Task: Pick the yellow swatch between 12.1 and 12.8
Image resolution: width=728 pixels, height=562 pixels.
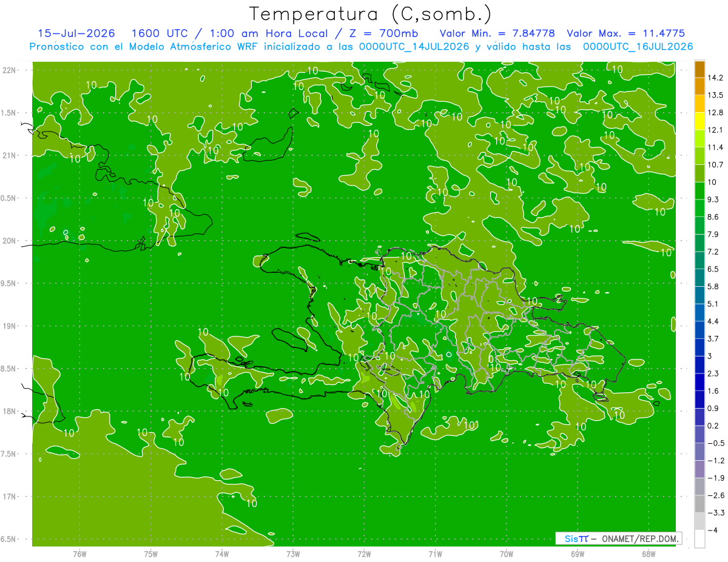Action: (699, 121)
